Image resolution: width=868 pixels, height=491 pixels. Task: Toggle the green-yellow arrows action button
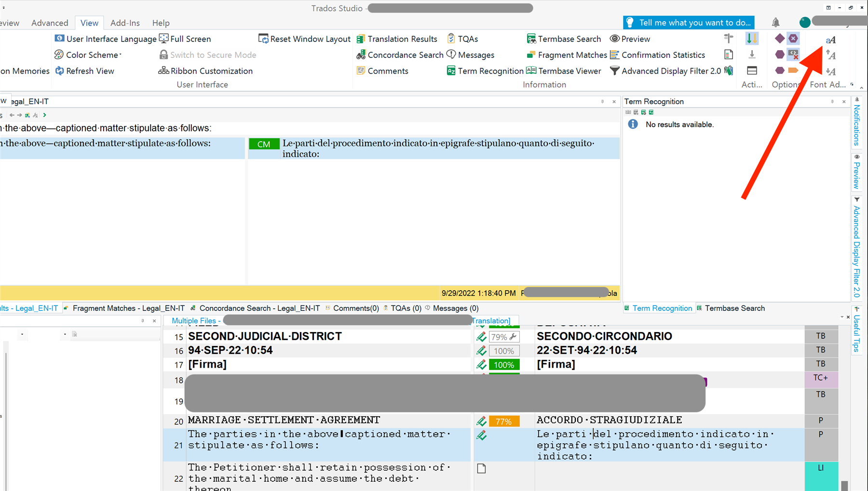pos(752,38)
